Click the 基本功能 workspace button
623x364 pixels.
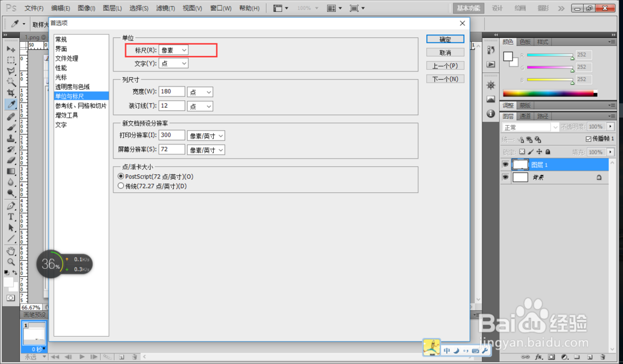(x=468, y=8)
